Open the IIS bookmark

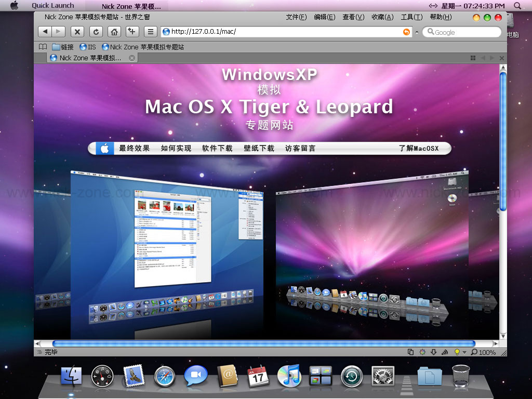coord(87,47)
